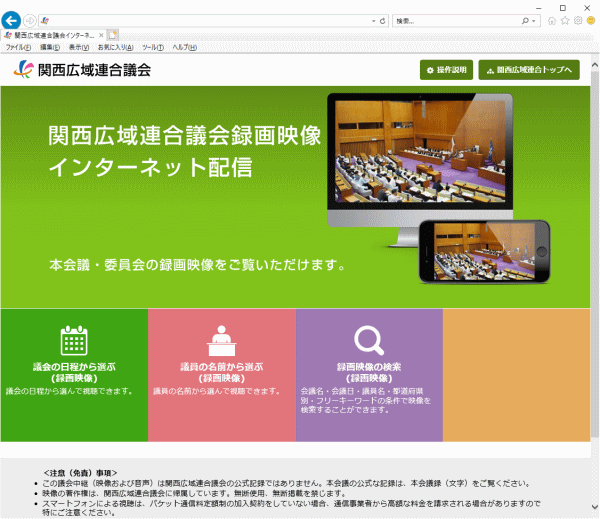600x519 pixels.
Task: Open browser tools gear icon
Action: click(x=578, y=21)
